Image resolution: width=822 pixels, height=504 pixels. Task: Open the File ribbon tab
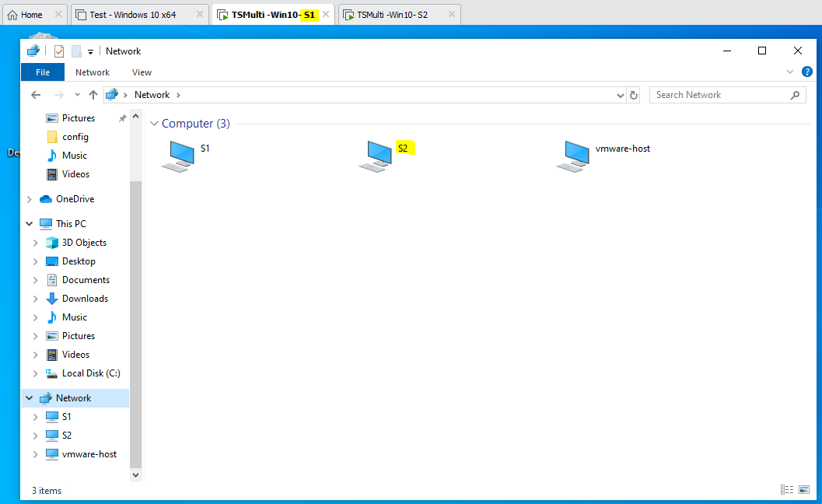point(43,72)
